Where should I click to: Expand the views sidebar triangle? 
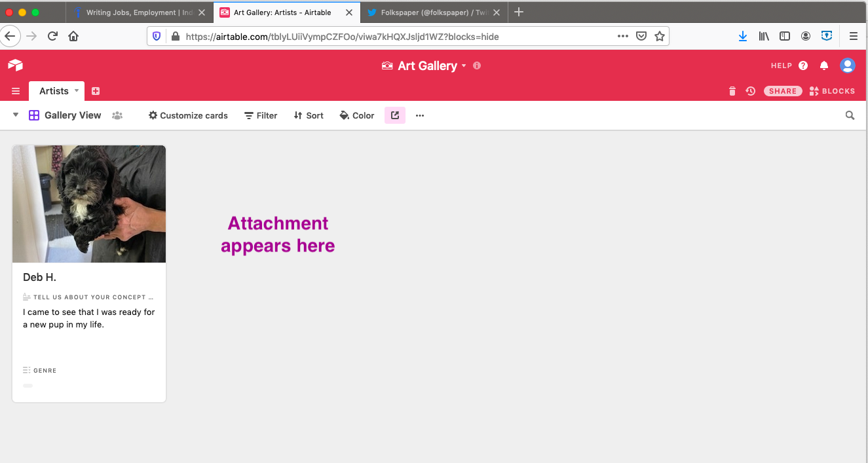[16, 115]
